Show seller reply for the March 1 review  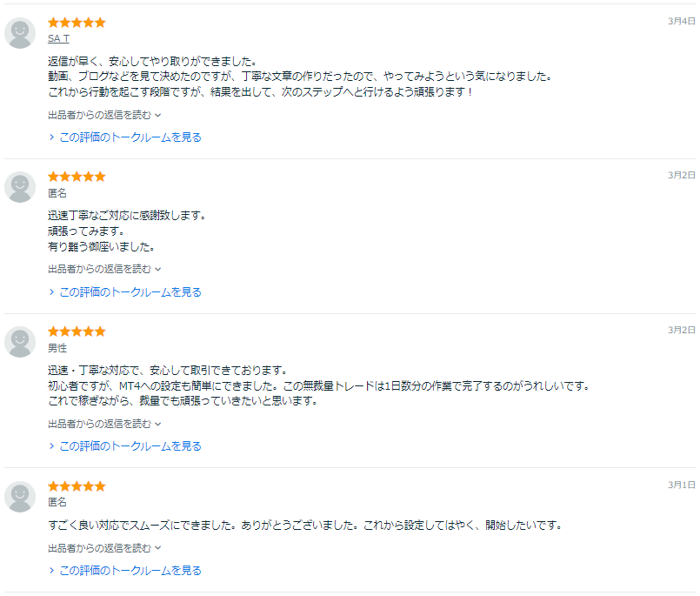click(104, 548)
